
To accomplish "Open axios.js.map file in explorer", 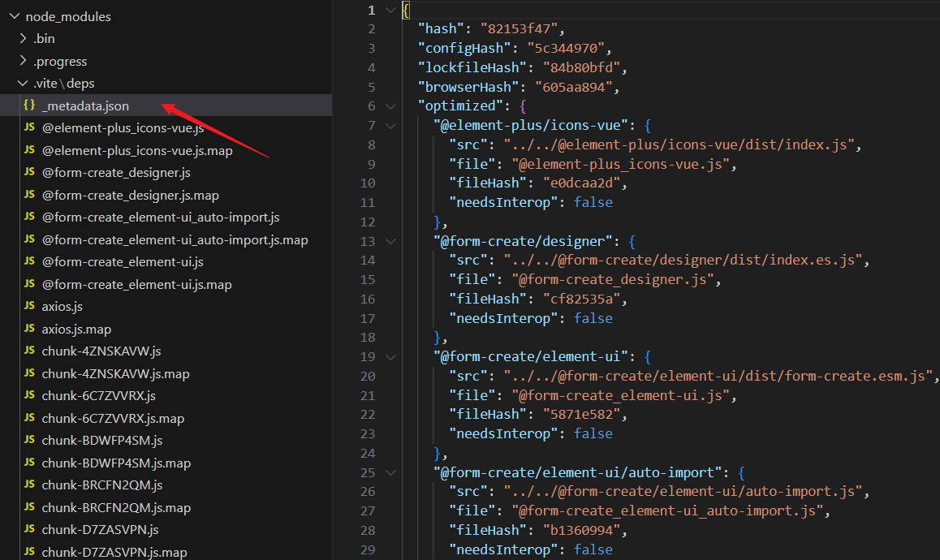I will (76, 330).
